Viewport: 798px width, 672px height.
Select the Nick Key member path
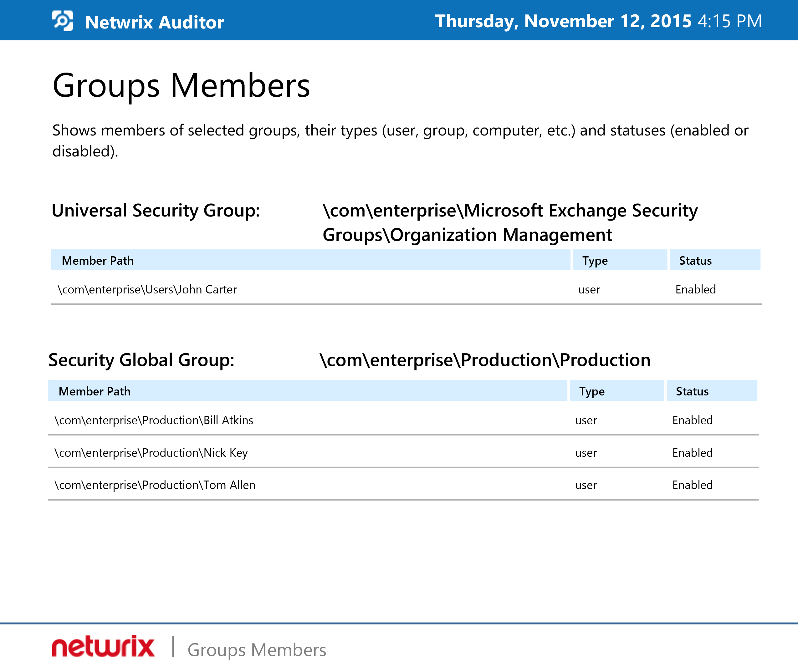(151, 453)
